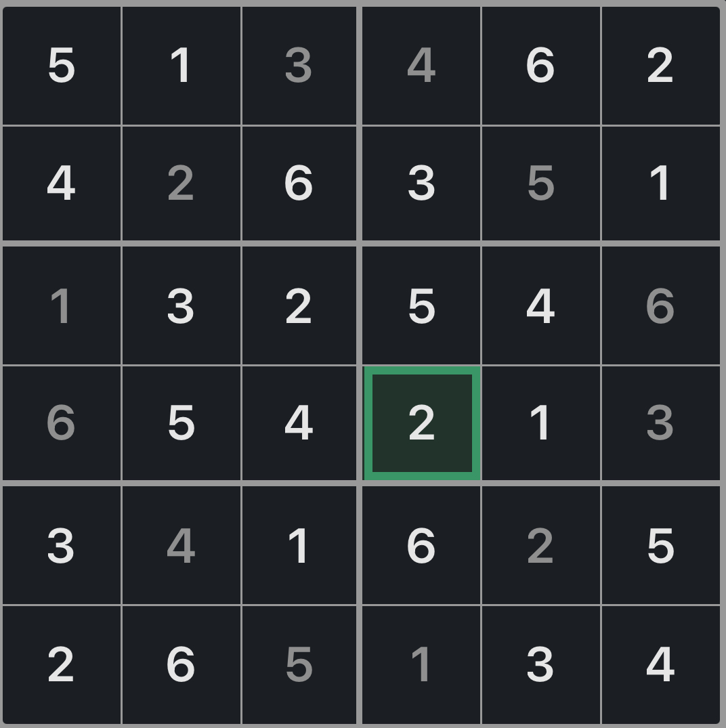This screenshot has height=728, width=726.
Task: Click the gray 6 in the fourth row
Action: 61,423
